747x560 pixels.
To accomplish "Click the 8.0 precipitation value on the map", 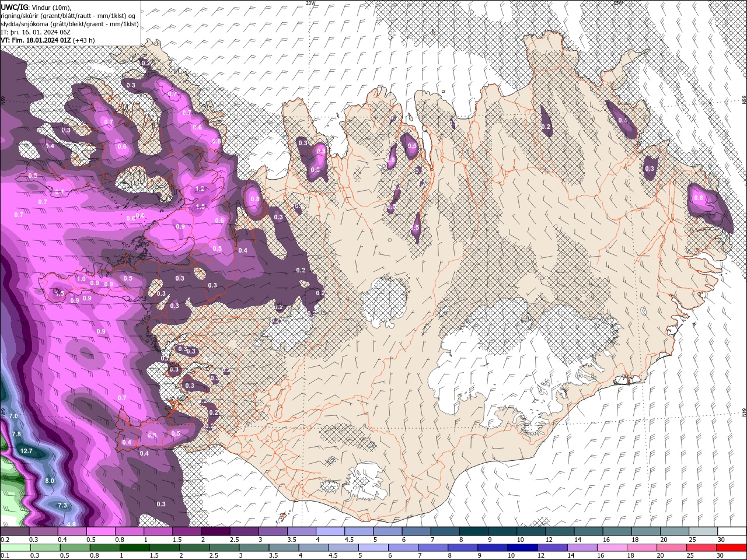I will [x=50, y=481].
